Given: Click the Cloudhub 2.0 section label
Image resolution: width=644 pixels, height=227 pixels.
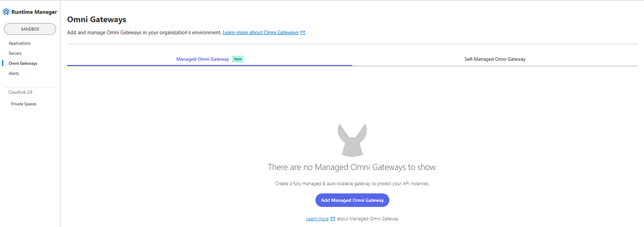Looking at the screenshot, I should [20, 92].
